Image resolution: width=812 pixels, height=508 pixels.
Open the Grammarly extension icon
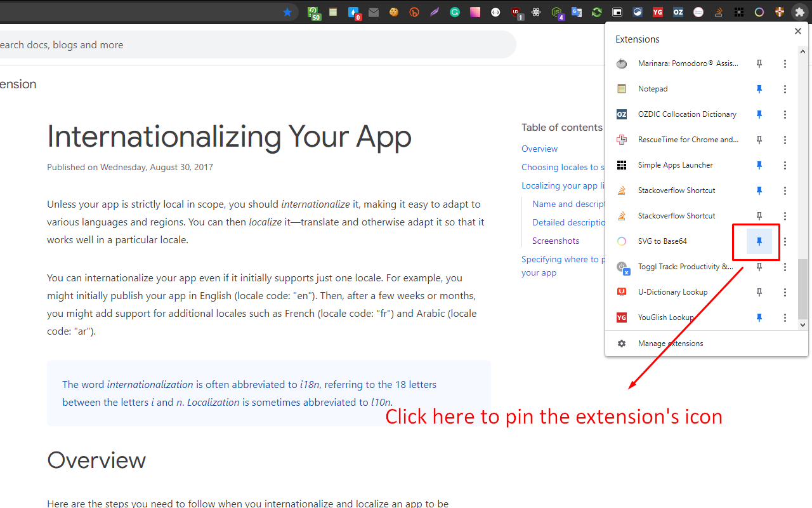click(455, 12)
